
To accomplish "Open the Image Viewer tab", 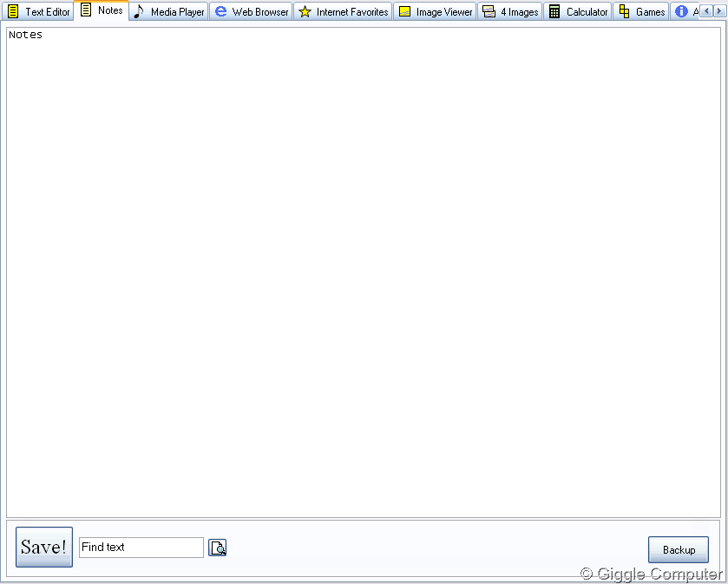I will [435, 11].
